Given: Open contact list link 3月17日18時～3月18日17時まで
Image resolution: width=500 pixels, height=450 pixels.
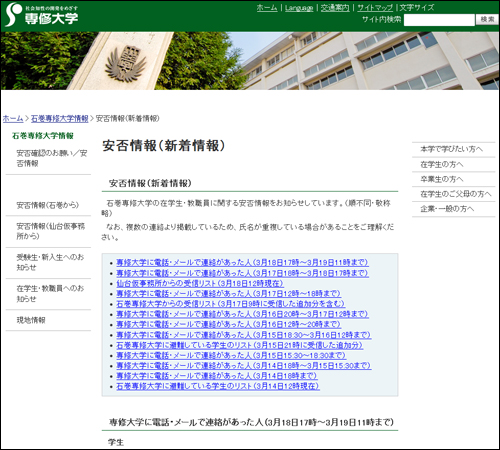Looking at the screenshot, I should 242,273.
